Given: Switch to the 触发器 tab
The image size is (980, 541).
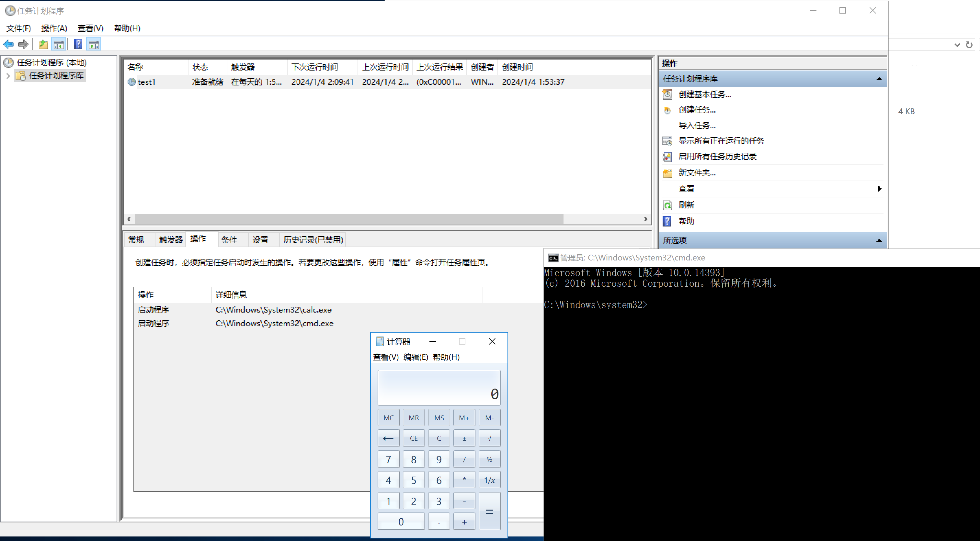Looking at the screenshot, I should pos(170,240).
